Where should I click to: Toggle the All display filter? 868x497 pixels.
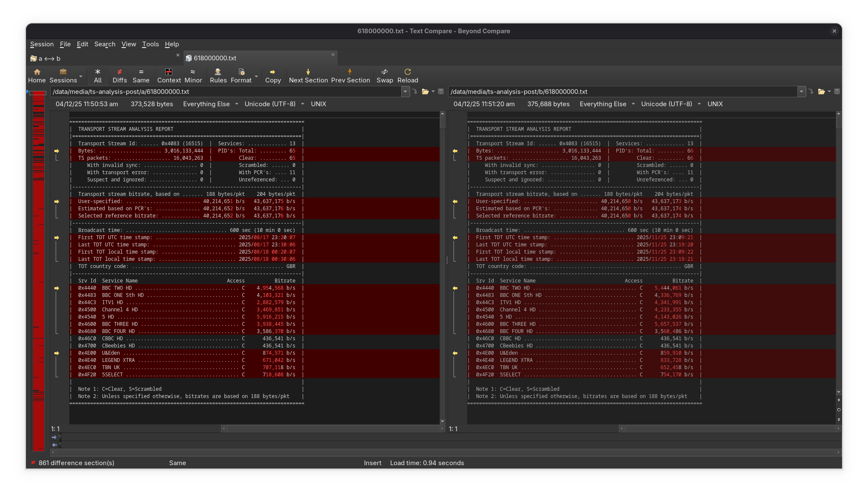(x=98, y=76)
